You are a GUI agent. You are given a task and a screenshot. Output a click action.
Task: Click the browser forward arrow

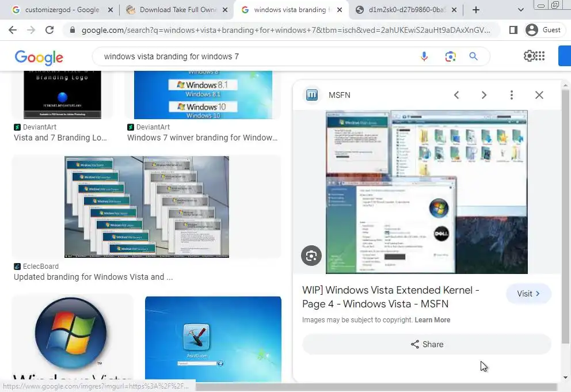(31, 30)
